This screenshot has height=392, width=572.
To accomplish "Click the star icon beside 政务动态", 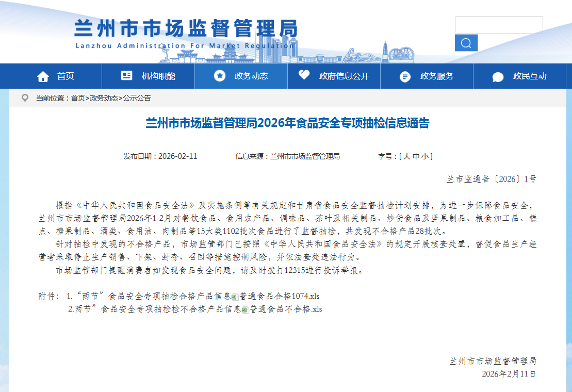I will [220, 76].
